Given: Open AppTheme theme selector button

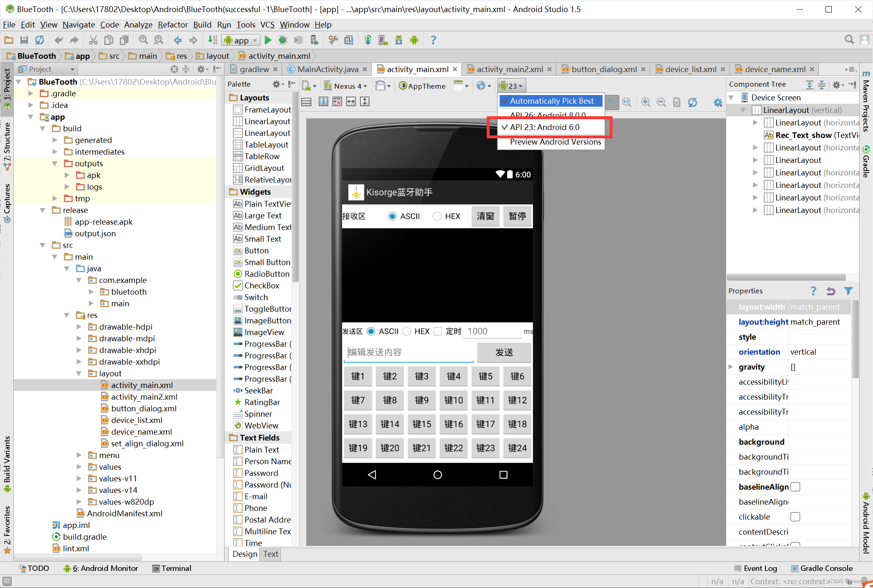Looking at the screenshot, I should tap(422, 86).
